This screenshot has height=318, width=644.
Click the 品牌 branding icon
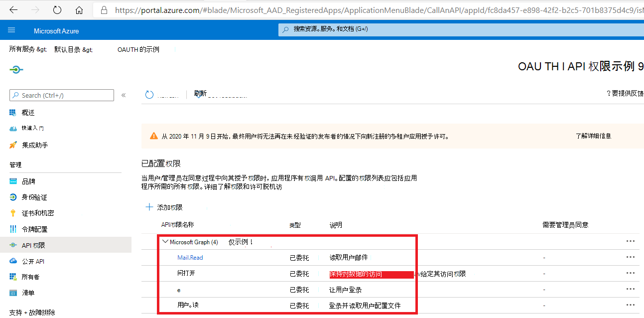13,181
